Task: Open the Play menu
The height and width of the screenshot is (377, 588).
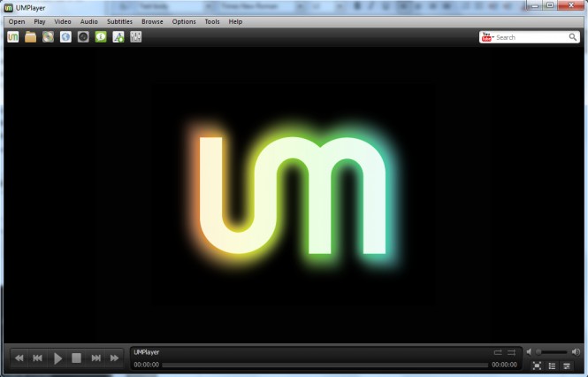Action: click(40, 22)
